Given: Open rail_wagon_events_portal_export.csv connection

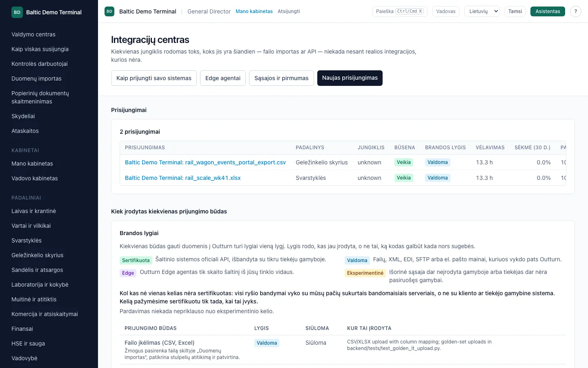Looking at the screenshot, I should point(205,162).
